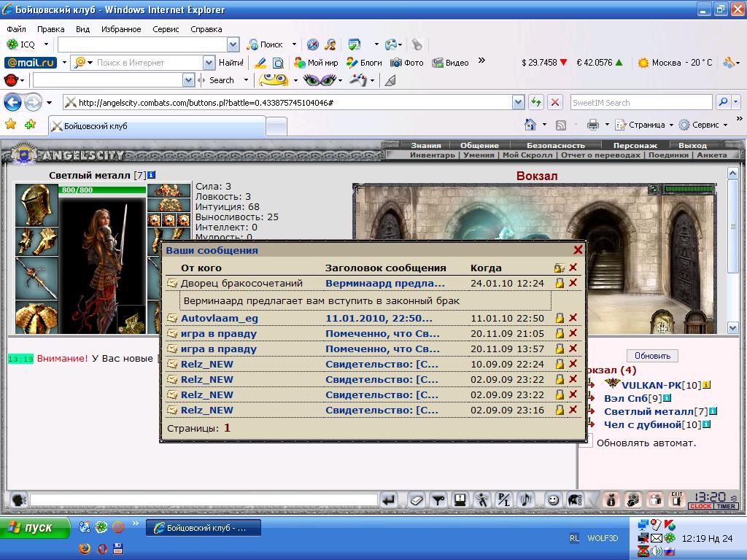Image resolution: width=747 pixels, height=560 pixels.
Task: Click info icon beside Светлый металл [7] title
Action: point(152,175)
